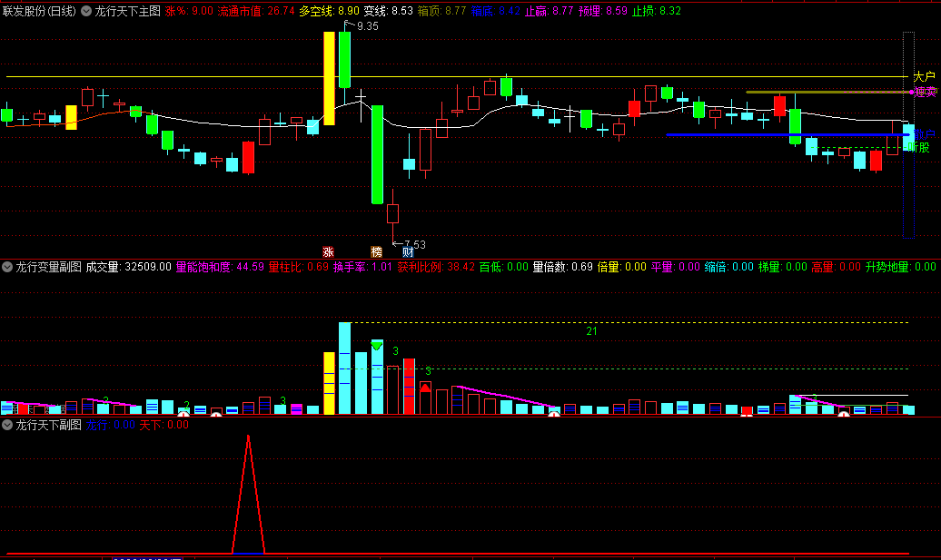Click the 量柱比: 0.69 value
This screenshot has width=941, height=560.
(x=298, y=267)
